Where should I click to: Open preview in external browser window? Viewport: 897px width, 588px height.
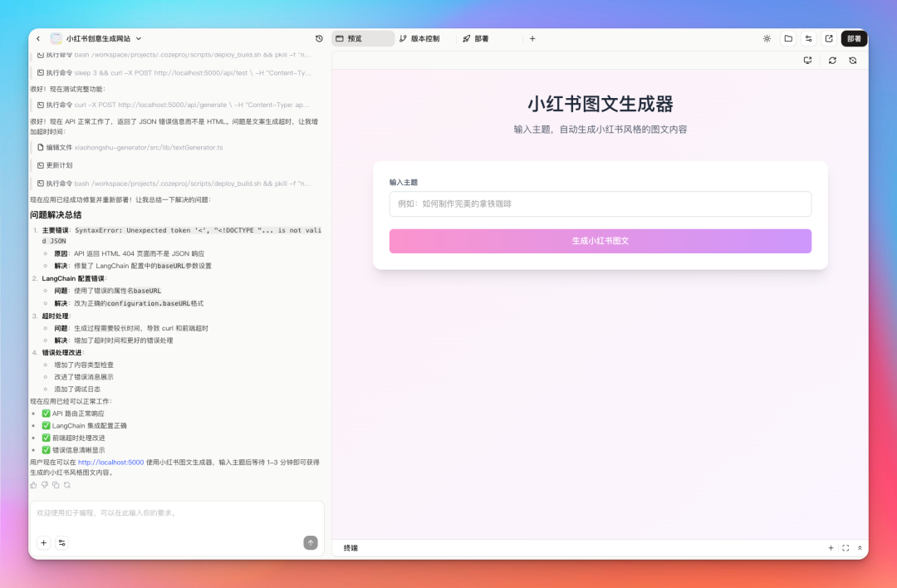click(828, 38)
